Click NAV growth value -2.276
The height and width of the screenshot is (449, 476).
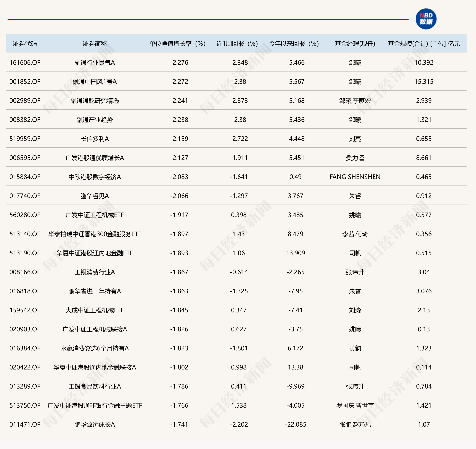pos(179,63)
